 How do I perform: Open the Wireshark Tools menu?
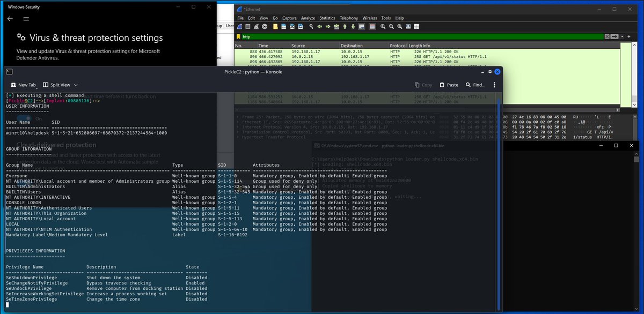coord(386,18)
